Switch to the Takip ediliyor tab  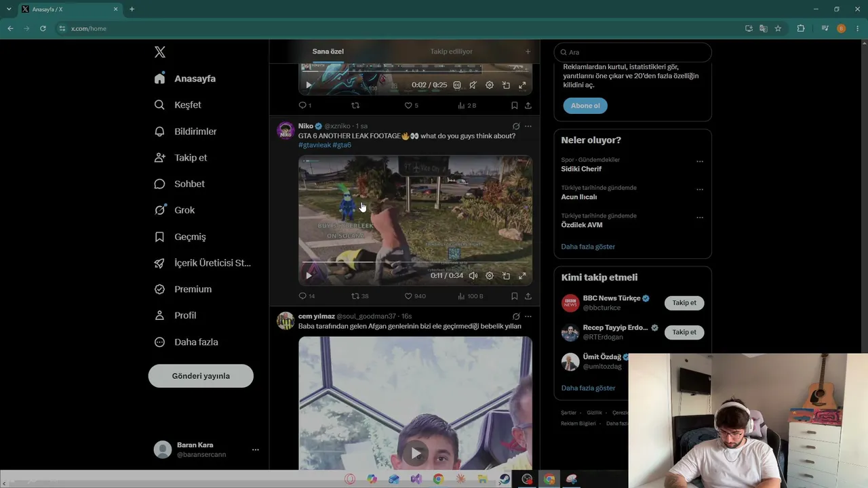click(451, 52)
